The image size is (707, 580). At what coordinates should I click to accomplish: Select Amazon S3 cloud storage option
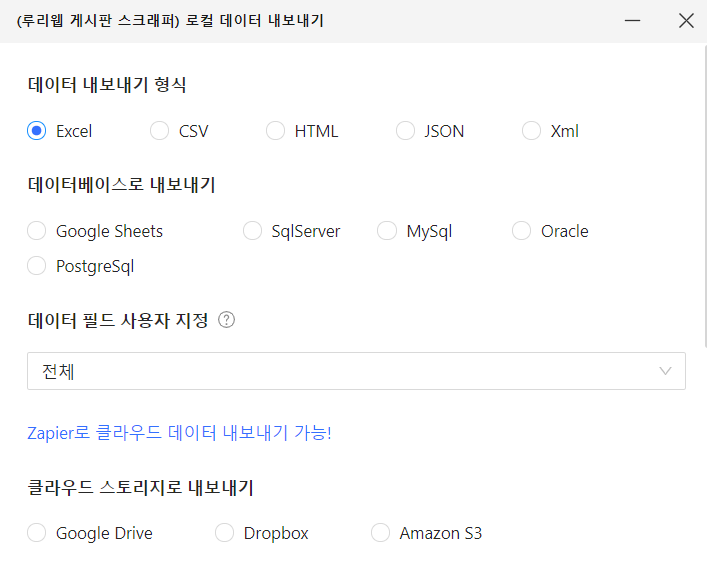381,533
